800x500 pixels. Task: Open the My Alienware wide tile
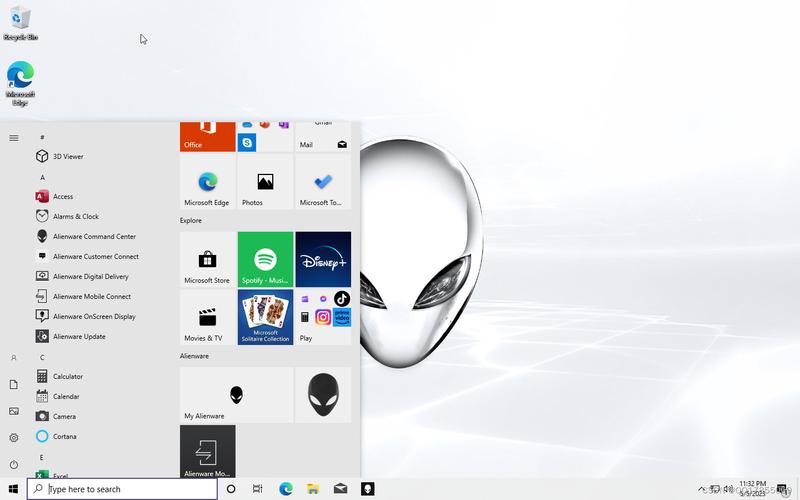pos(237,395)
